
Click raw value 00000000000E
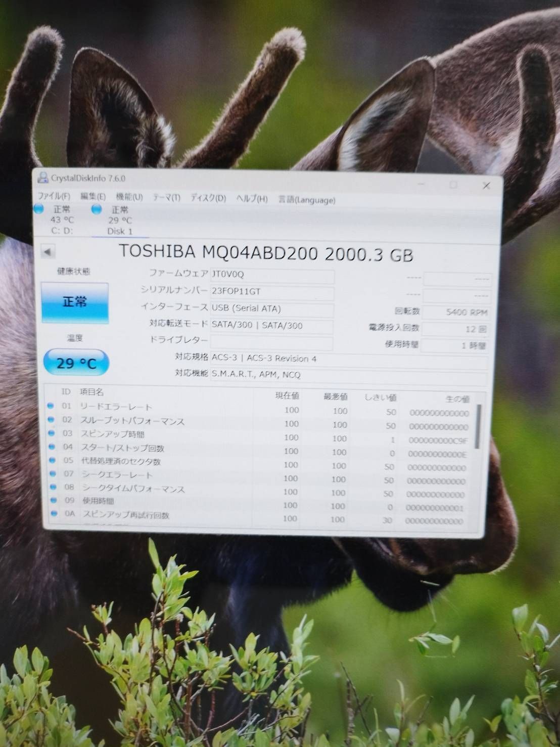tap(437, 454)
